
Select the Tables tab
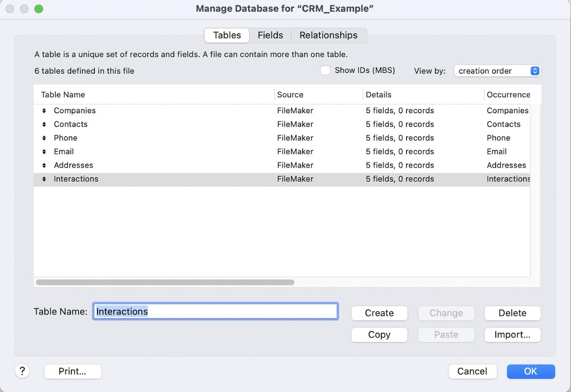point(226,35)
